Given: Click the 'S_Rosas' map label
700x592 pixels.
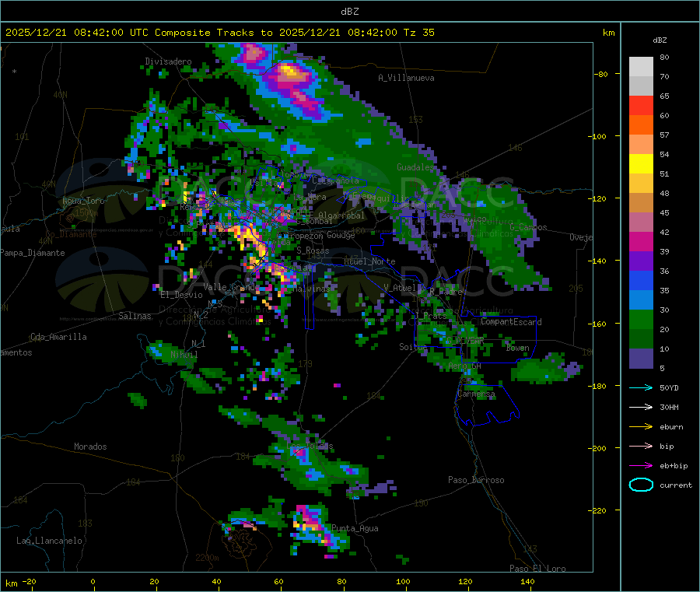Looking at the screenshot, I should tap(313, 250).
